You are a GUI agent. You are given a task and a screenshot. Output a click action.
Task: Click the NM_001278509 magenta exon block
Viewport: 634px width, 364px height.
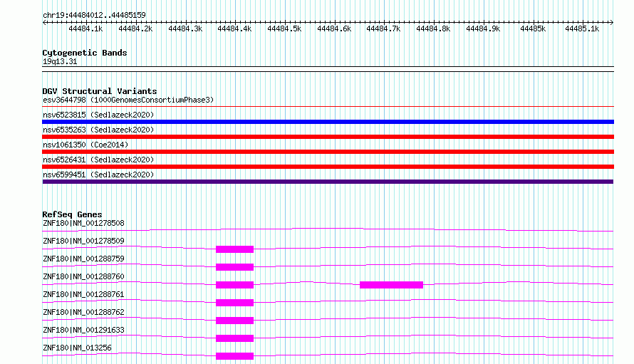coord(234,249)
